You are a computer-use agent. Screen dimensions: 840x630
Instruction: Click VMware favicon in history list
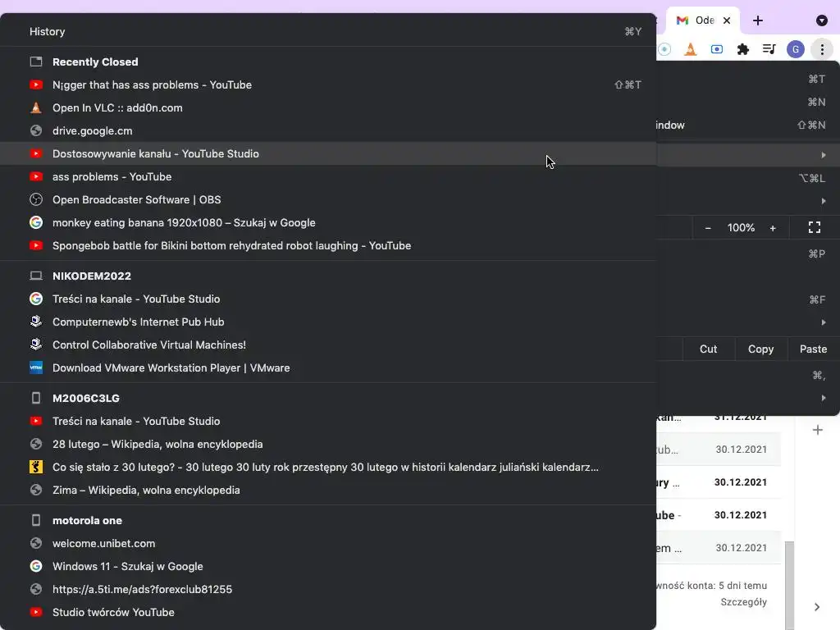[x=36, y=368]
